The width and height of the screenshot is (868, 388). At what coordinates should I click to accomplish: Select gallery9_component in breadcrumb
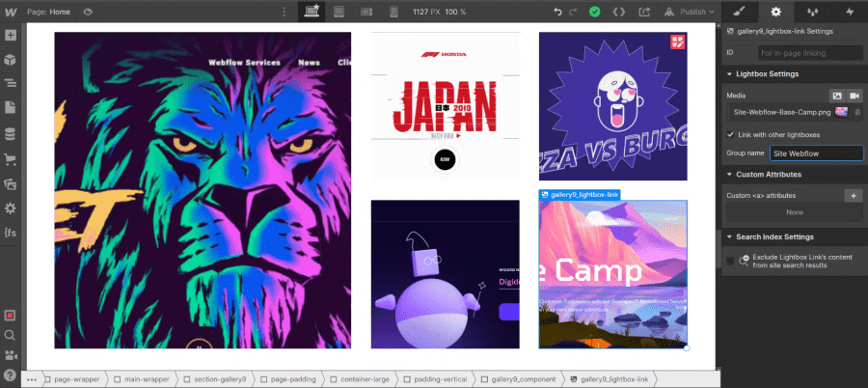(x=517, y=379)
